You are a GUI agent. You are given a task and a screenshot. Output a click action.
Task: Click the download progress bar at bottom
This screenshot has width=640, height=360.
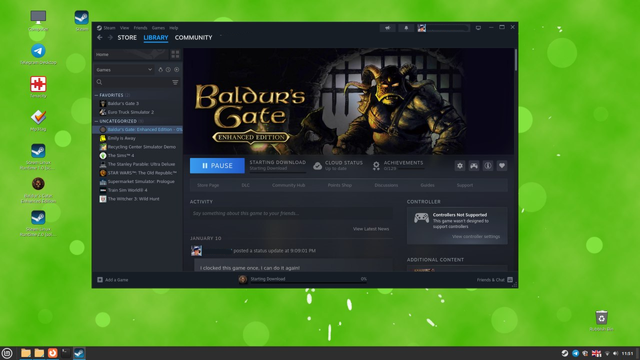(308, 280)
